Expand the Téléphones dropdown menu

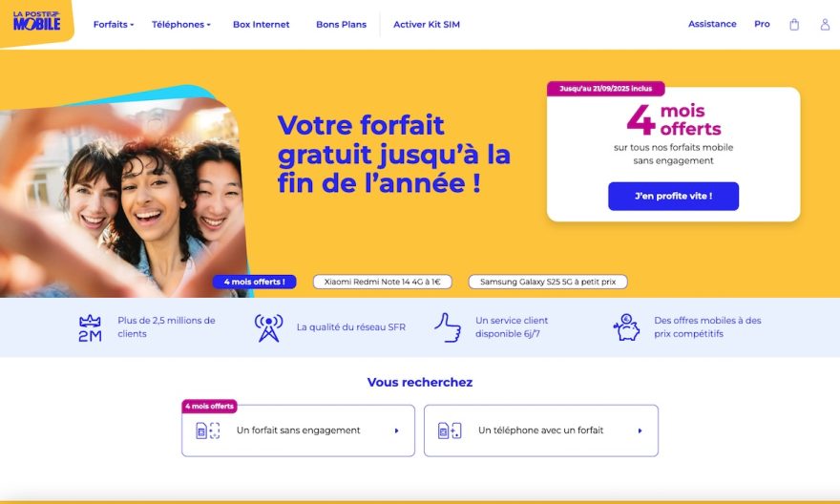point(181,25)
